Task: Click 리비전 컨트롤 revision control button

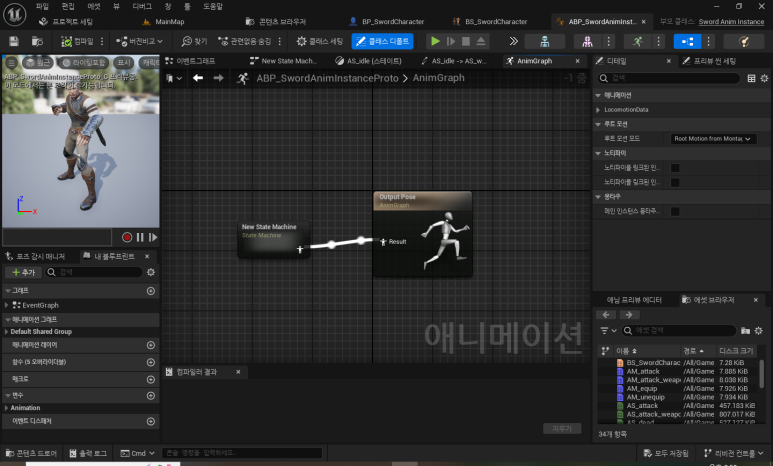Action: coord(734,453)
